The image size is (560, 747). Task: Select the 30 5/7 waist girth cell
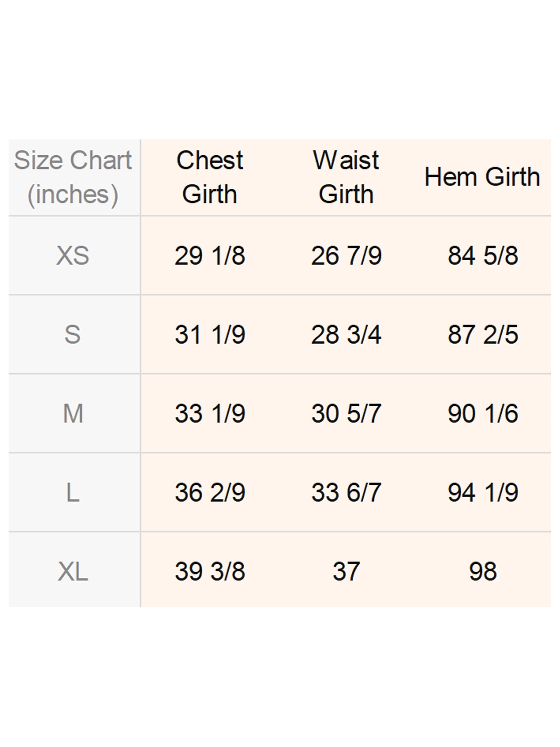pos(346,413)
